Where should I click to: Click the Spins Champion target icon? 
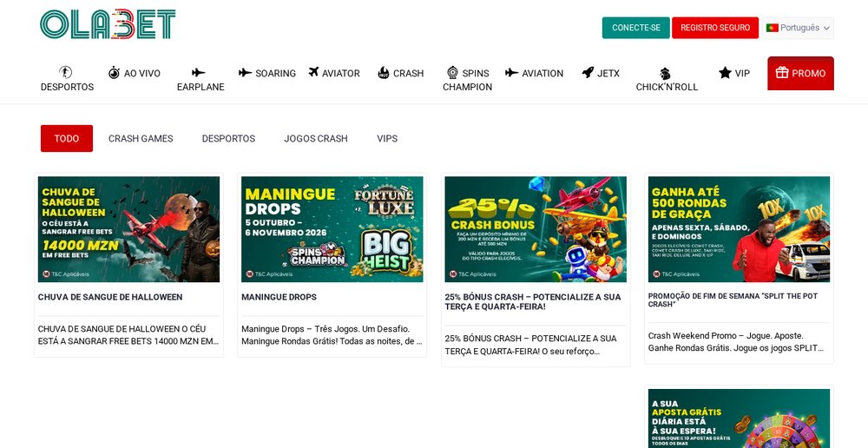[x=452, y=73]
